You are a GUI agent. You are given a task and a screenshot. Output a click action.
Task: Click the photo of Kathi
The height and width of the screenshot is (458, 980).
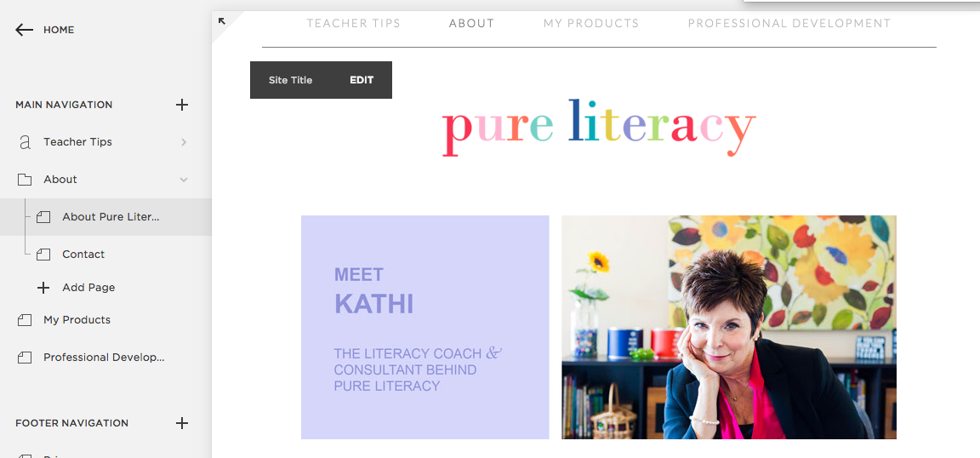729,327
